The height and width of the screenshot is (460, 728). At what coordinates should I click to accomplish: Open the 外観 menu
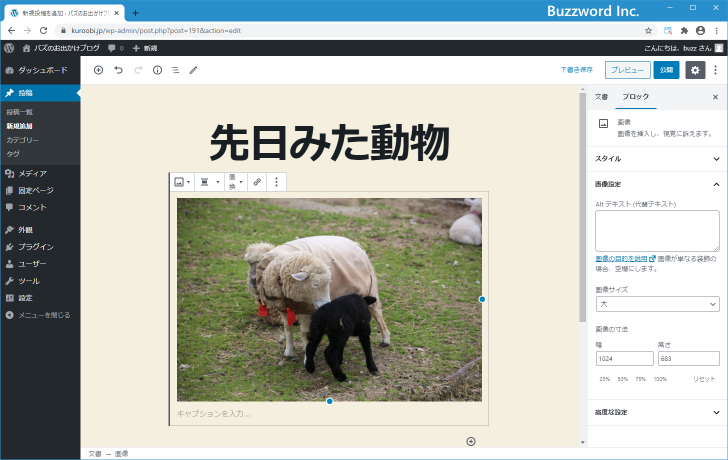tap(40, 230)
